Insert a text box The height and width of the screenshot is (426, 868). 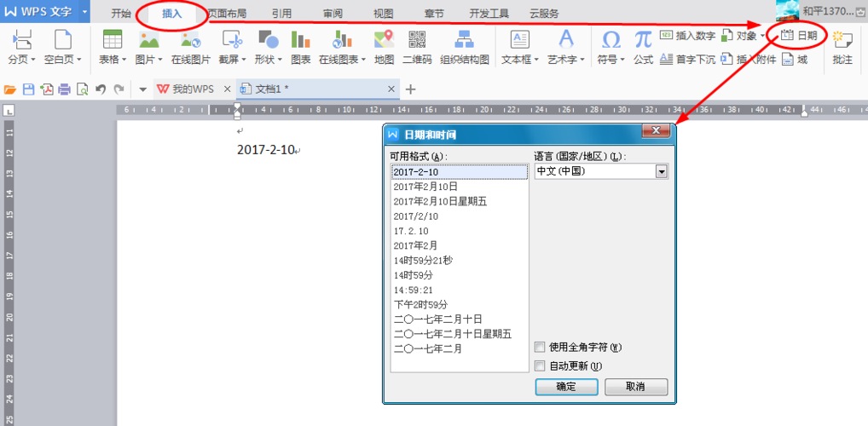coord(519,39)
